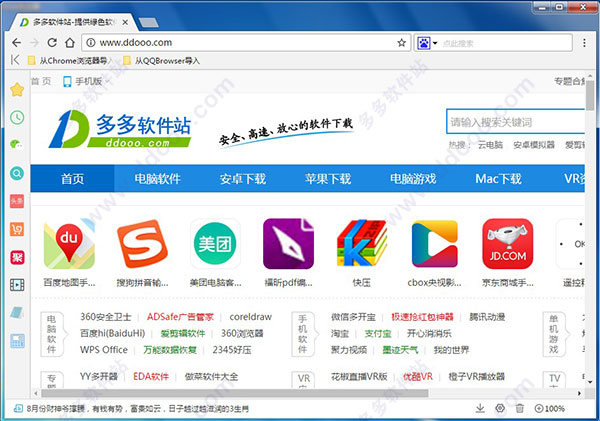Click the trash icon in status bar

click(520, 408)
